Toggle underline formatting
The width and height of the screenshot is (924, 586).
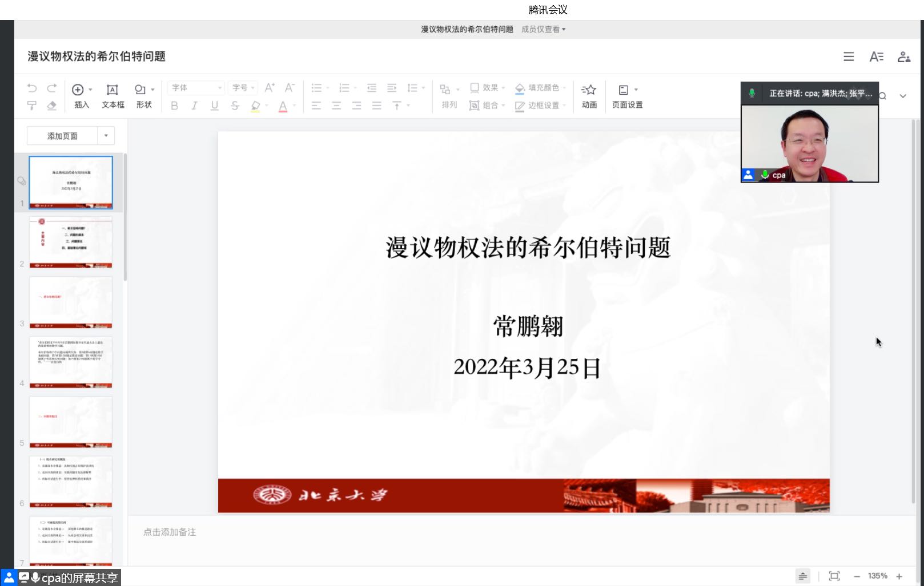pyautogui.click(x=215, y=106)
